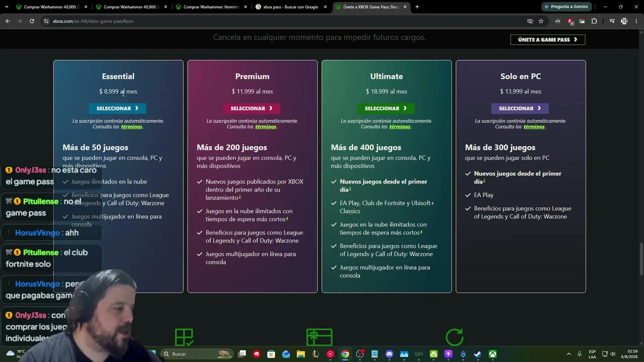This screenshot has height=362, width=644.
Task: Click the Pregunta a Gemini button
Action: tap(566, 7)
